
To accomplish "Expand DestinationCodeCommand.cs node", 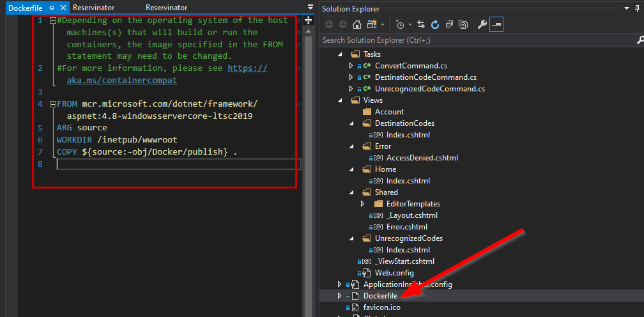I will click(x=350, y=77).
